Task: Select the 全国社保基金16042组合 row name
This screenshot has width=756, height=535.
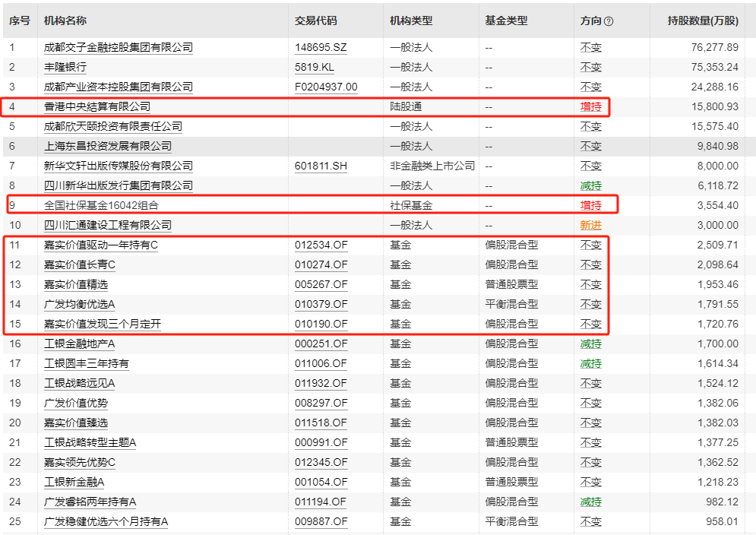Action: [101, 205]
